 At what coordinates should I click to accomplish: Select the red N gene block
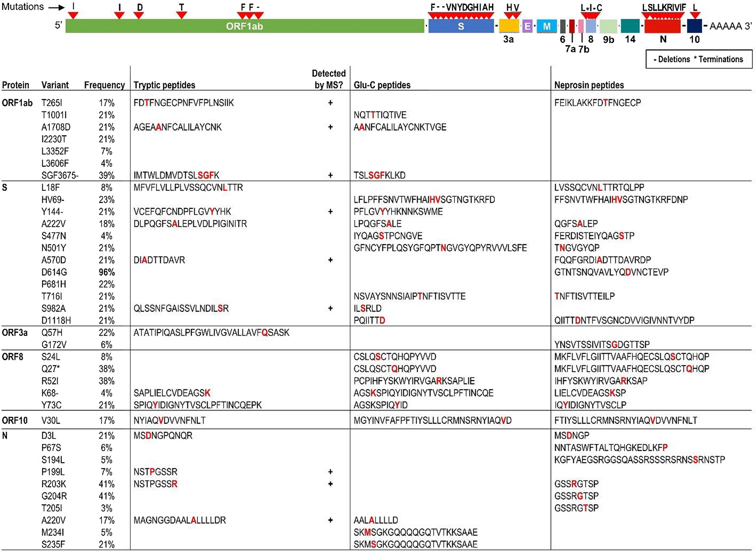click(662, 26)
